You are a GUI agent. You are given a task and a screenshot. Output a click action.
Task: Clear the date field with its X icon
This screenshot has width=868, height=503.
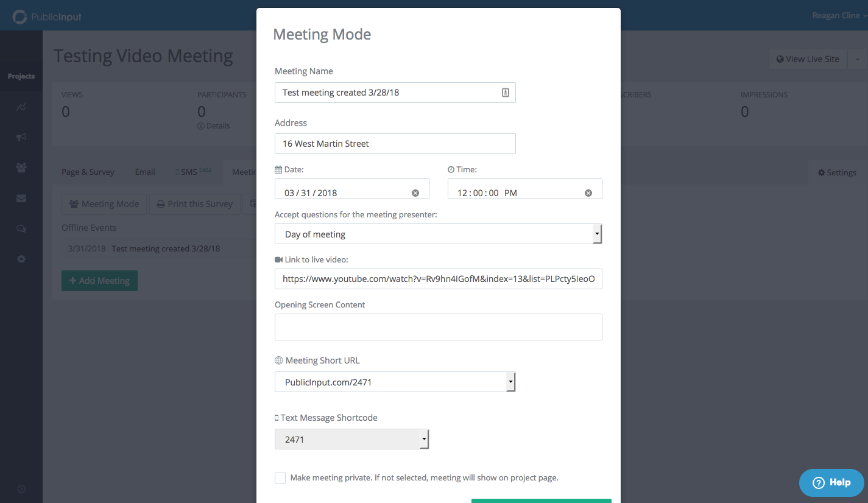415,193
